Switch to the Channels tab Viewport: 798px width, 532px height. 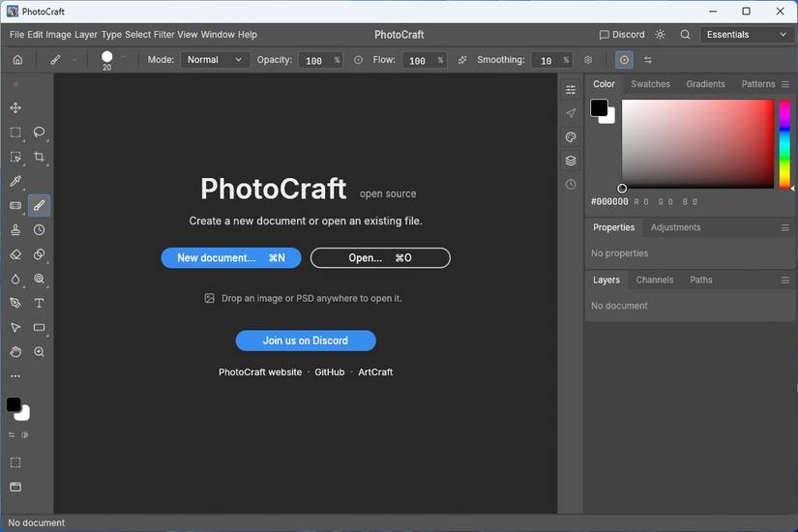tap(655, 280)
